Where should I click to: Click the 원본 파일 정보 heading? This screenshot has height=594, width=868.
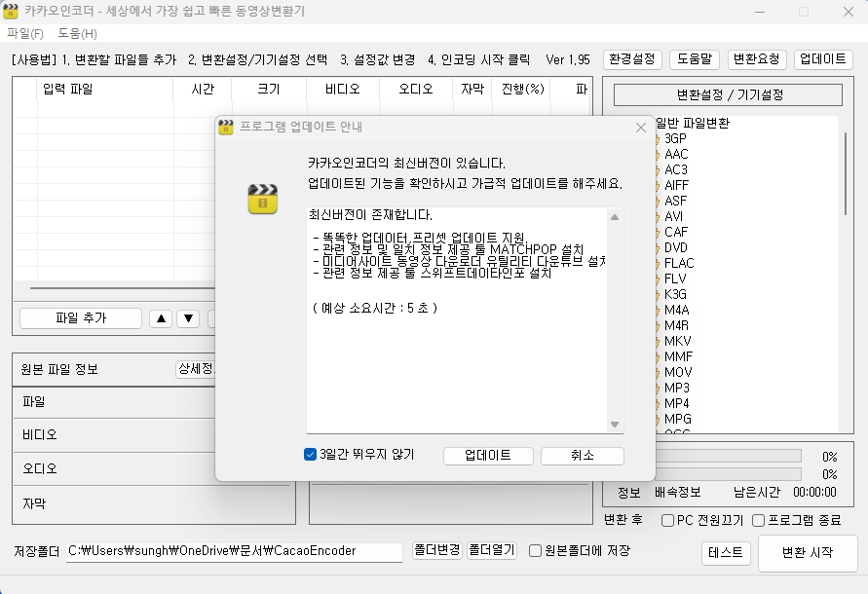(x=59, y=369)
